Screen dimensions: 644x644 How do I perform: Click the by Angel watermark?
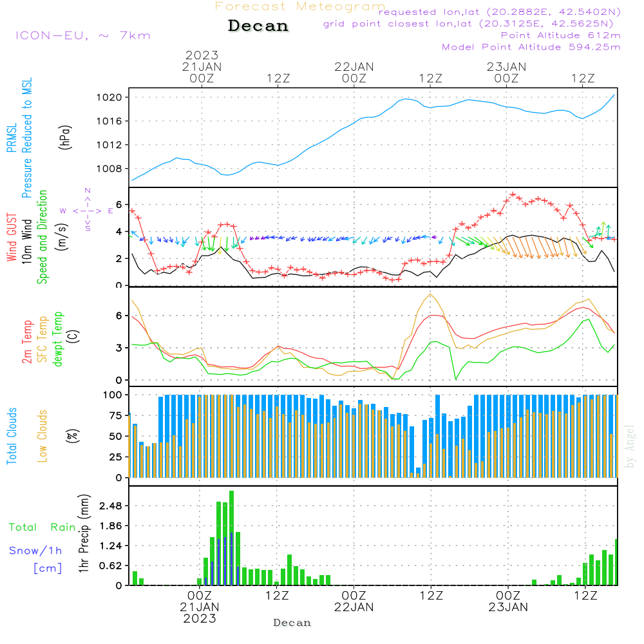[x=630, y=447]
